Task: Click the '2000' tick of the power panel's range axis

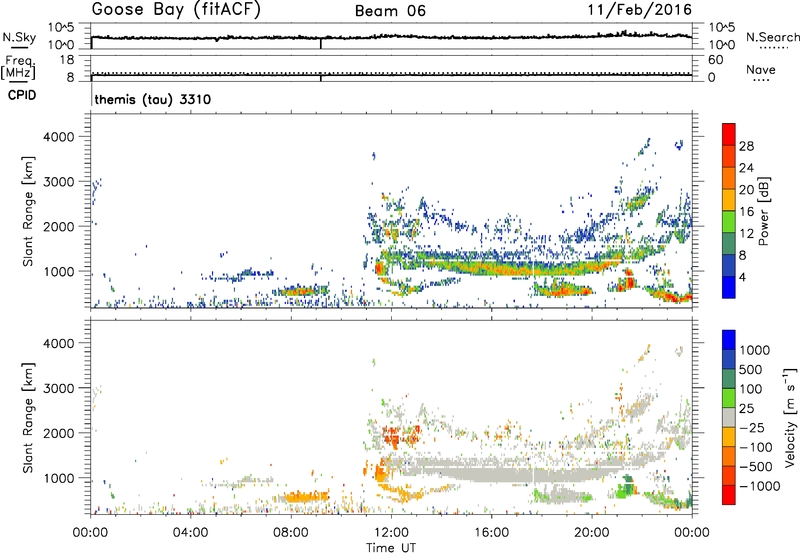Action: (59, 226)
